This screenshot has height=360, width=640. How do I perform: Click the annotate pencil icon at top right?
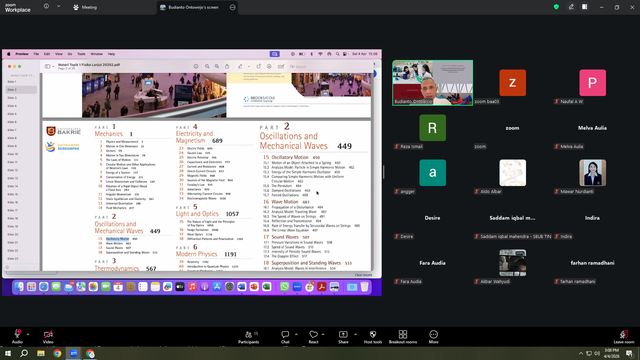(571, 7)
